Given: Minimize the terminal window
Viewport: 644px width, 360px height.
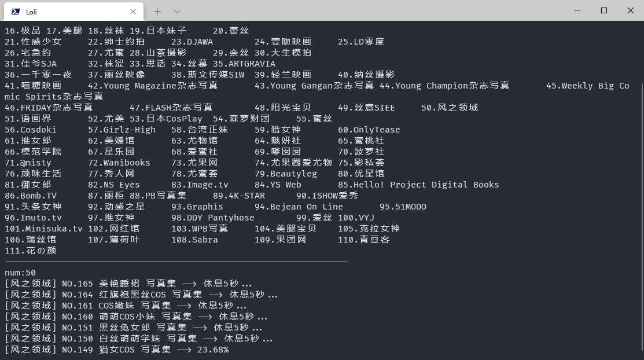Looking at the screenshot, I should point(577,10).
